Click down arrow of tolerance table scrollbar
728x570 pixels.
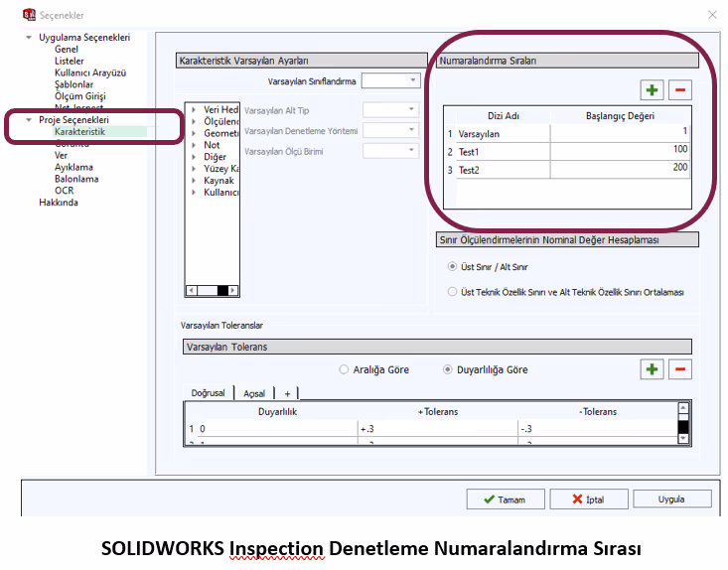click(x=683, y=438)
